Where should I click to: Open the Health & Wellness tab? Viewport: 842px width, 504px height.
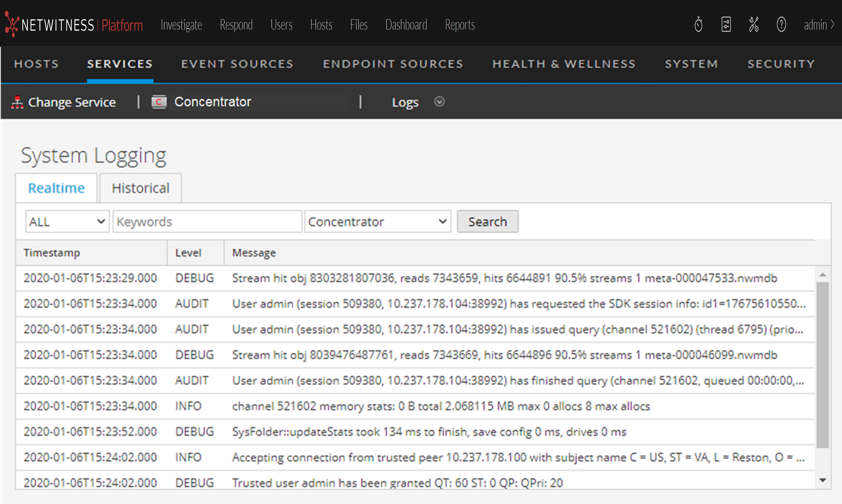pos(564,64)
